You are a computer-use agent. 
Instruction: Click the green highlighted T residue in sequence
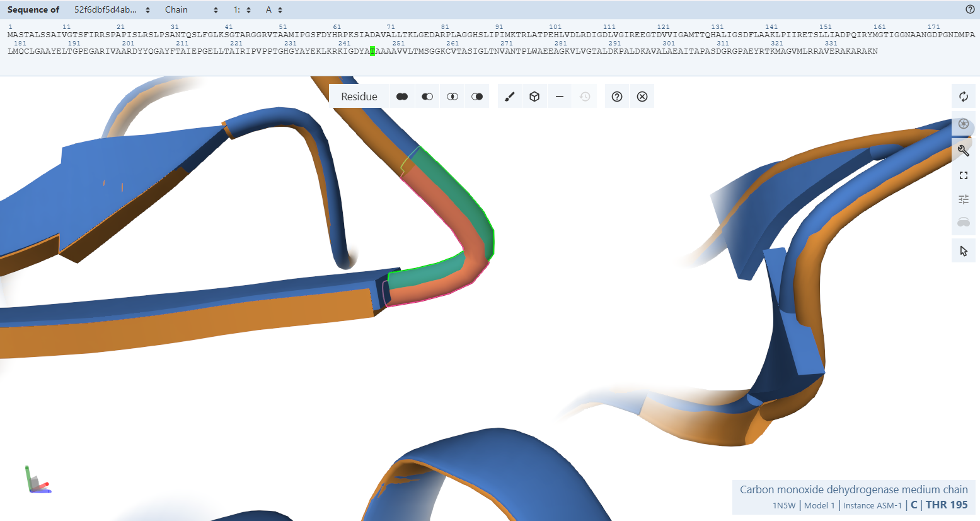pos(372,51)
